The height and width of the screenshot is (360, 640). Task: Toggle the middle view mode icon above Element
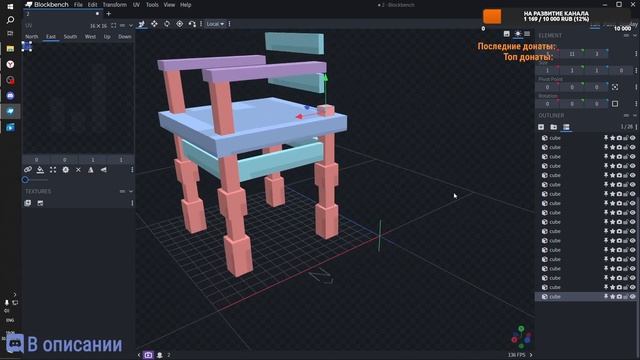pyautogui.click(x=518, y=34)
